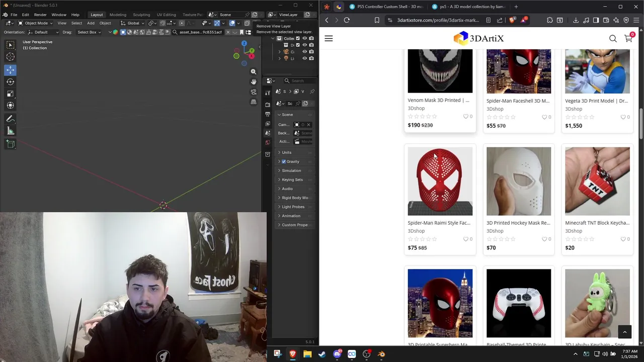Viewport: 644px width, 362px height.
Task: Favorite the 3D Printed Hockey Mask
Action: click(x=544, y=239)
